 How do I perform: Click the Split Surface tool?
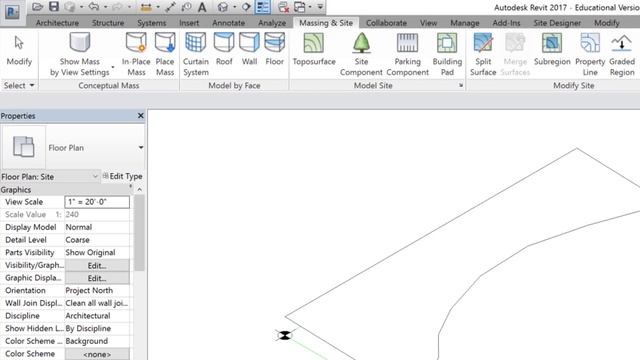point(483,54)
